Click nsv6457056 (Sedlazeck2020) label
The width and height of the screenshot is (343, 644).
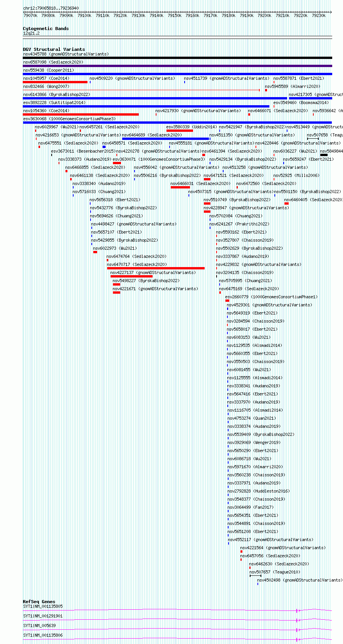[x=270, y=556]
